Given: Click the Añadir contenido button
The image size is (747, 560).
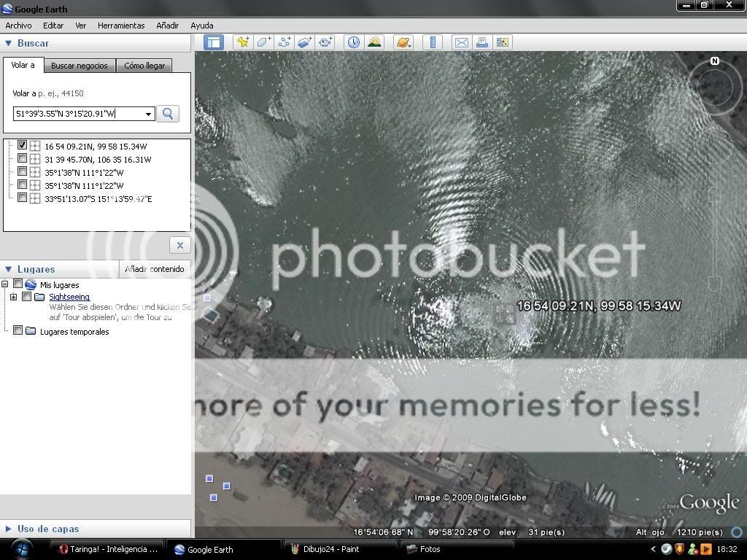Looking at the screenshot, I should [x=155, y=269].
